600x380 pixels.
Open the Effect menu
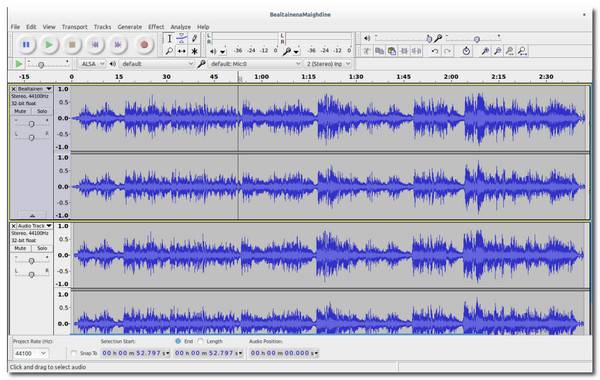coord(156,27)
